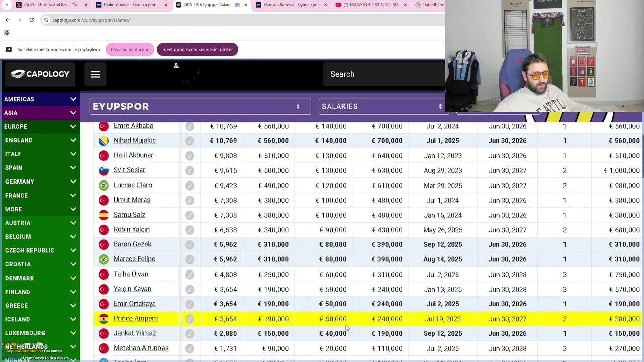Click Luccas Claro's Mar 29, 2025 signing date
The height and width of the screenshot is (362, 644).
coord(443,186)
